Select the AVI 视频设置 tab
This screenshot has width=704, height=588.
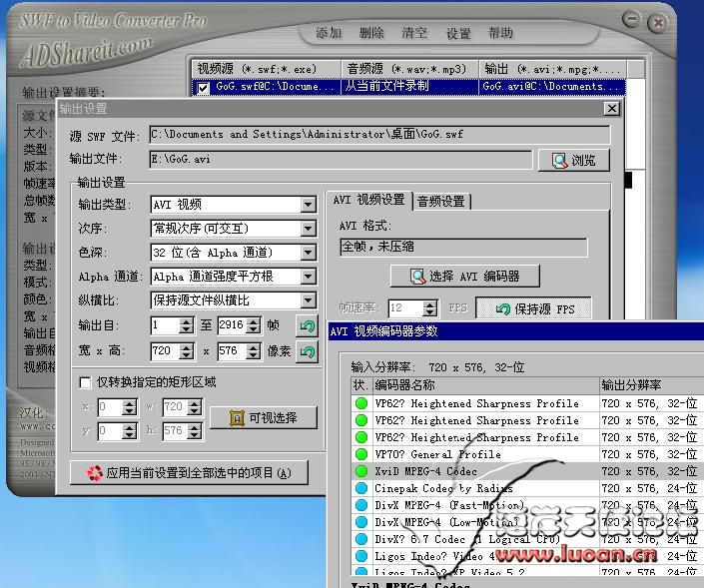point(369,200)
